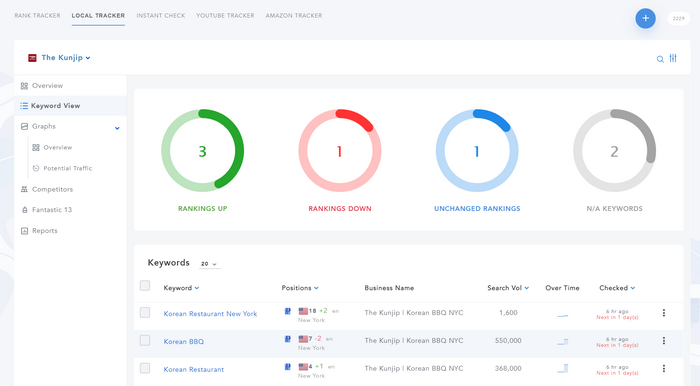Sort by the Positions column
The width and height of the screenshot is (700, 386).
[x=300, y=288]
